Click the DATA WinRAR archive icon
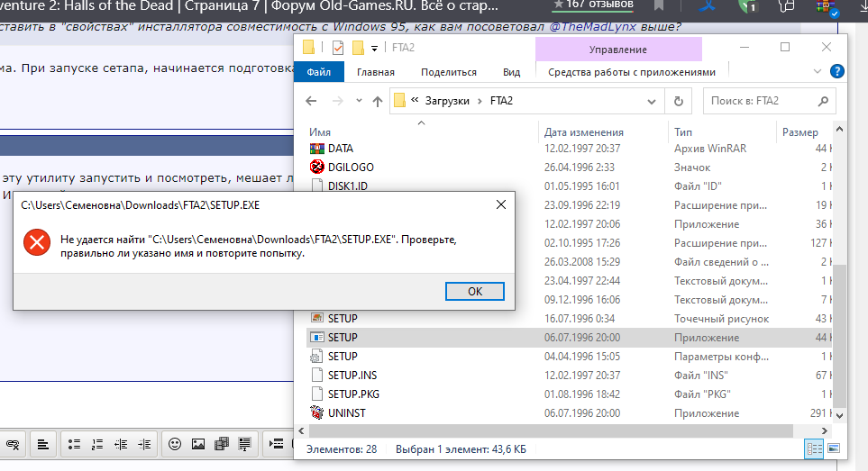 pos(316,149)
